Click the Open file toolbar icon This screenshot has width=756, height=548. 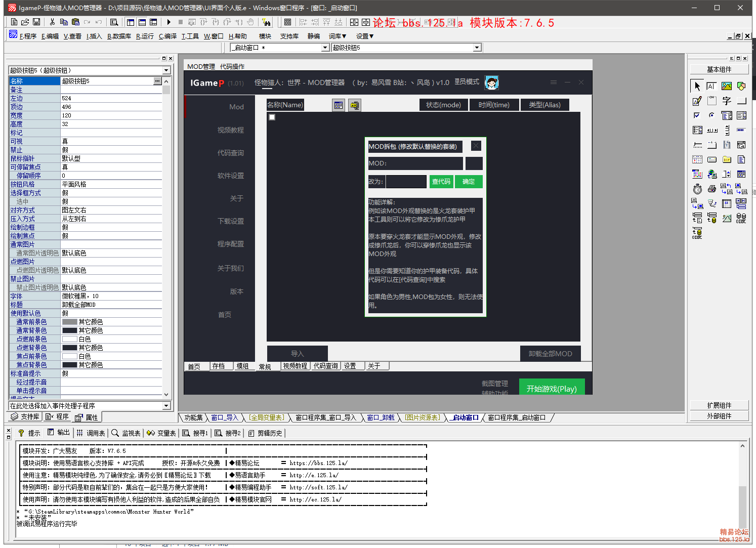(x=25, y=22)
